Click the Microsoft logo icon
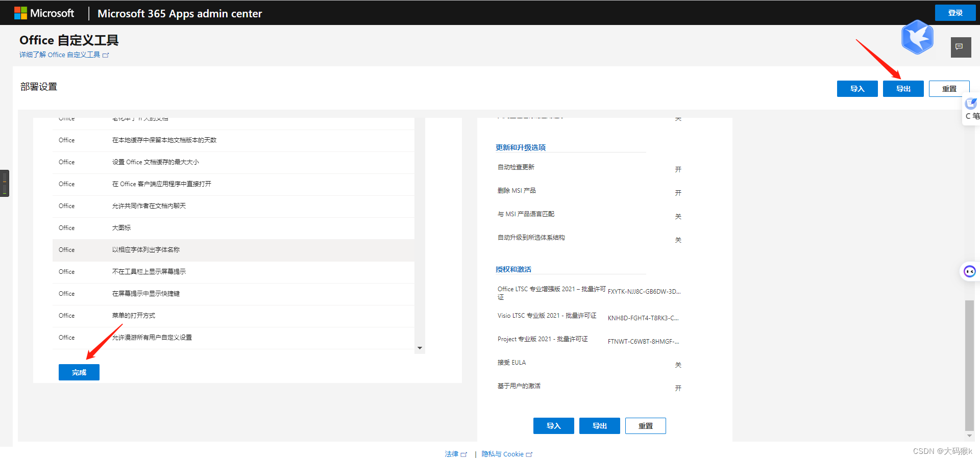This screenshot has height=460, width=980. pyautogui.click(x=20, y=13)
